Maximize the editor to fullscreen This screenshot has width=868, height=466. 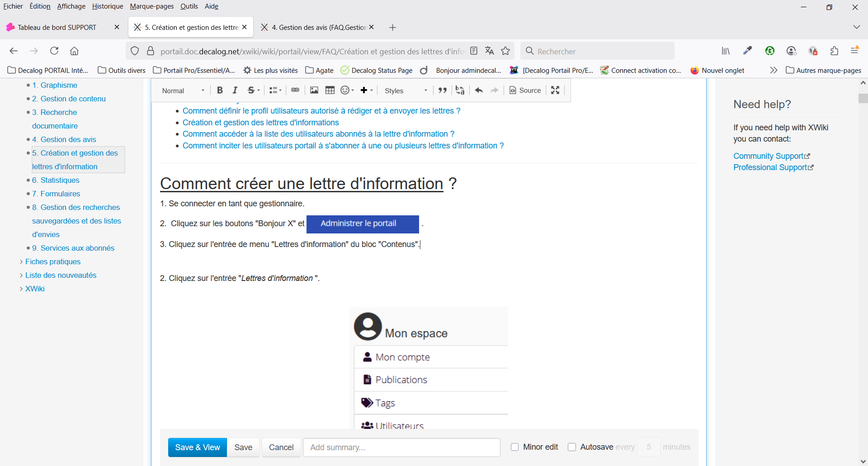tap(555, 90)
